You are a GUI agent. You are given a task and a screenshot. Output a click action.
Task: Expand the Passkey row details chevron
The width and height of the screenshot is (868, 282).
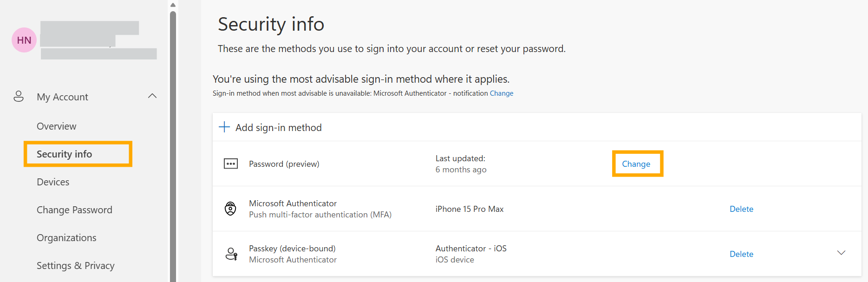[x=841, y=253]
